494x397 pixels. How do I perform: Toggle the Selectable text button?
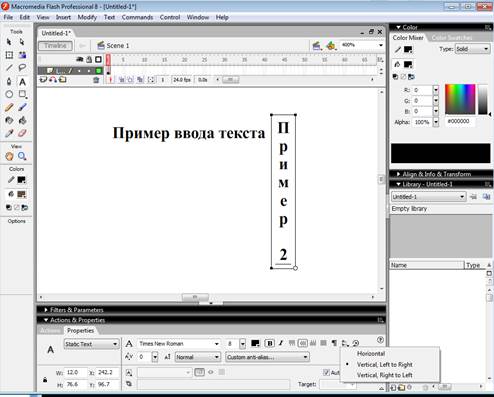coord(199,372)
